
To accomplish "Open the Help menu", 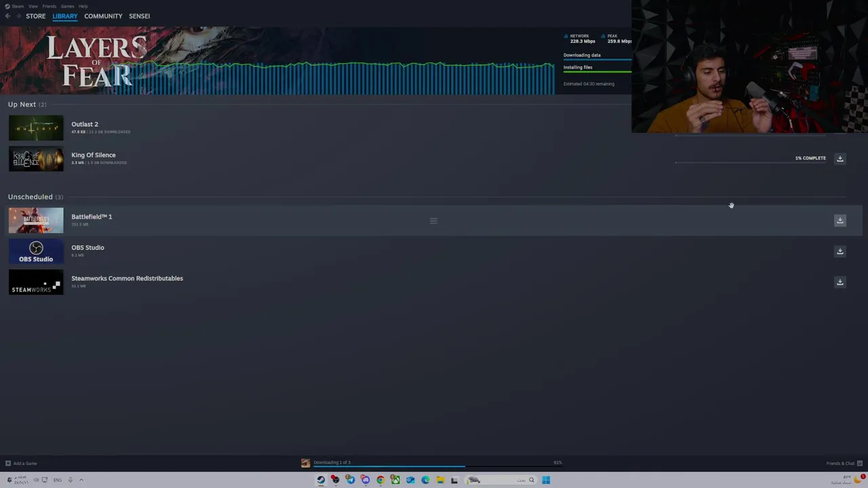I will pyautogui.click(x=83, y=6).
